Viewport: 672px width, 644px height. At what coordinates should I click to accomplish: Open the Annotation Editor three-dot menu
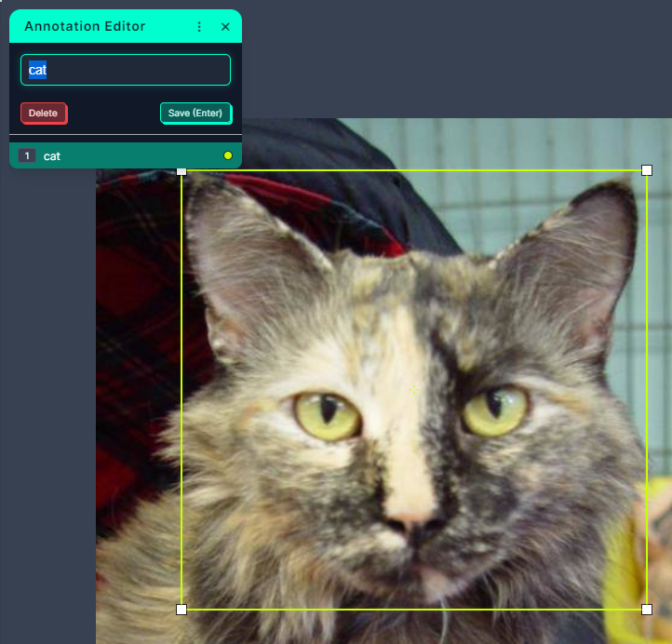coord(199,27)
